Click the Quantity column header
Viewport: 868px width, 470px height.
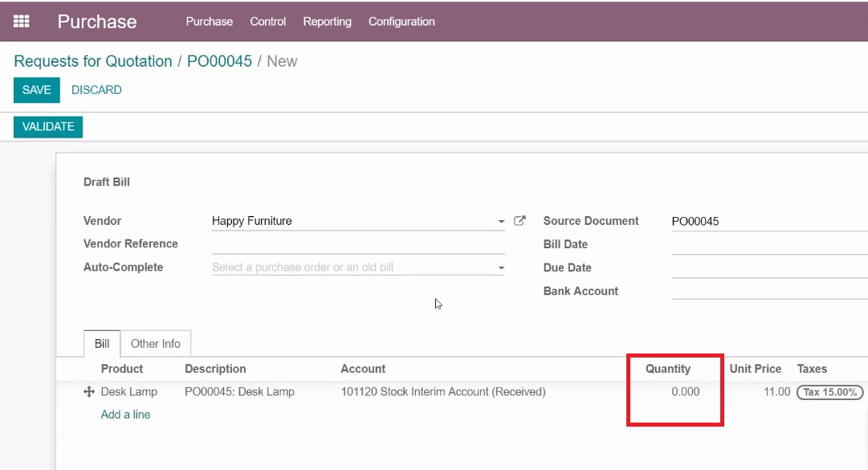point(667,370)
